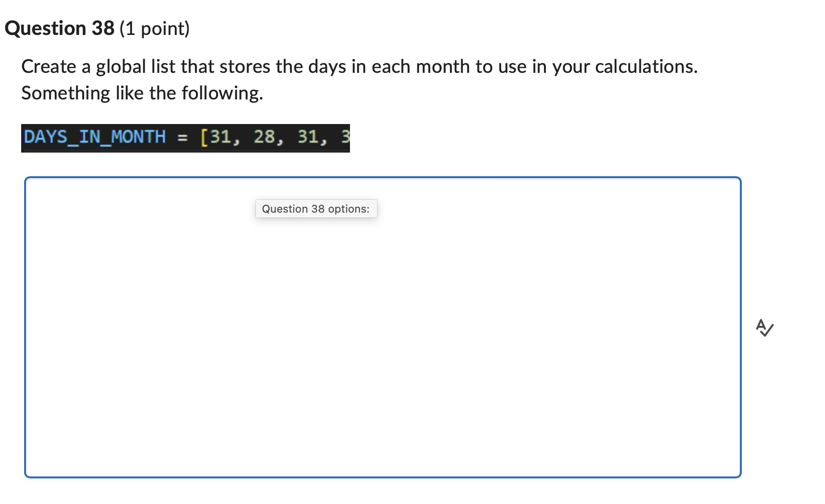This screenshot has width=825, height=504.
Task: Click the center of the empty answer field
Action: point(383,327)
